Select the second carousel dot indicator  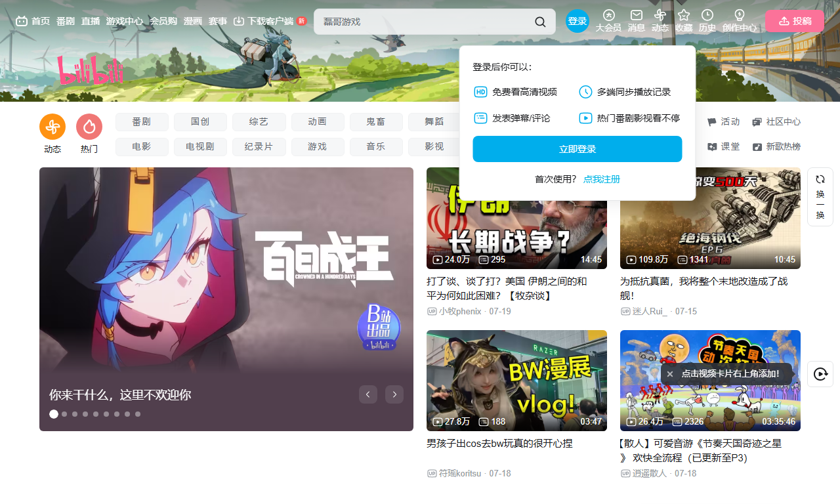64,414
